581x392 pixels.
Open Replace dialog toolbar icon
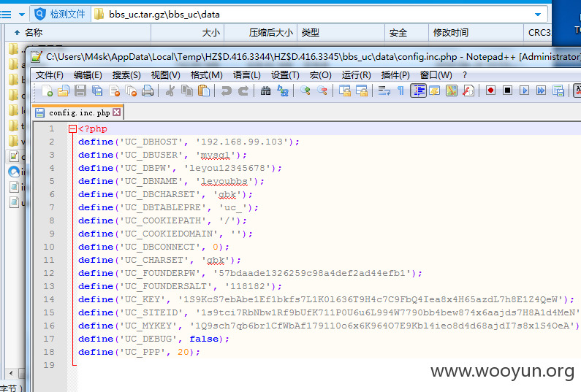(283, 91)
